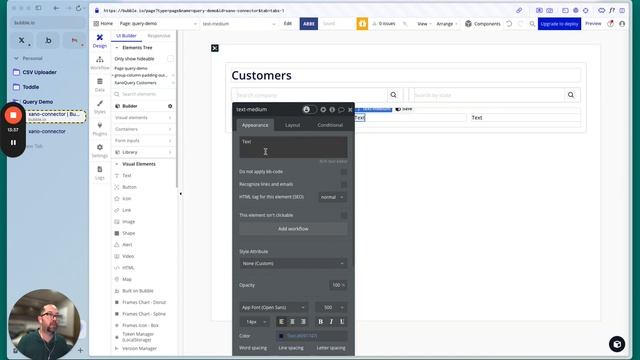Viewport: 640px width, 360px height.
Task: Open the View menu
Action: [x=424, y=24]
